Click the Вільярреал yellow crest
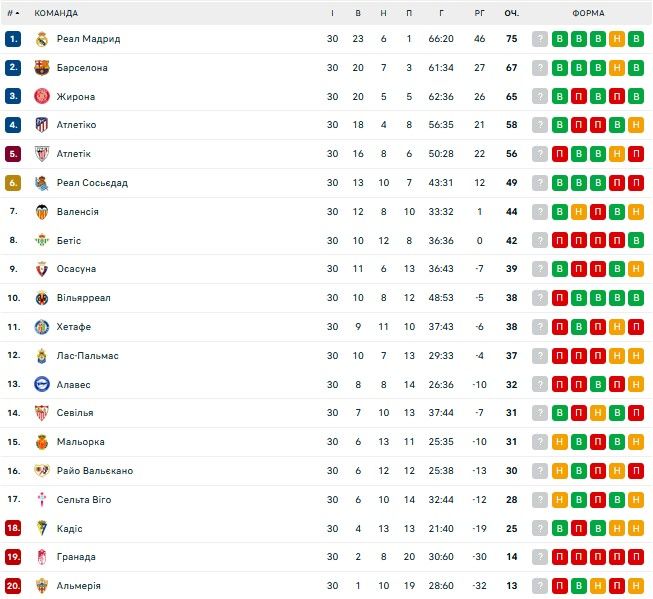The image size is (653, 599). click(x=42, y=298)
